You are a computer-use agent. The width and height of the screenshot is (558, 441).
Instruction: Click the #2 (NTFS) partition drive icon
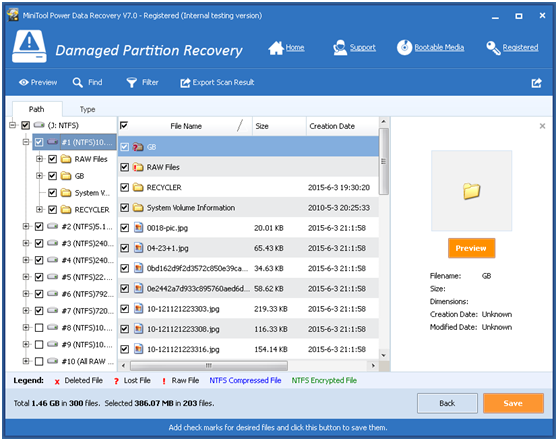52,226
